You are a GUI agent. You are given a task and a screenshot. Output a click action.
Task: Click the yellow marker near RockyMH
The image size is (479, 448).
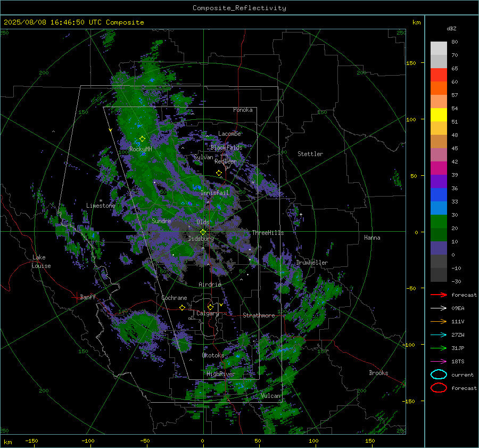142,139
